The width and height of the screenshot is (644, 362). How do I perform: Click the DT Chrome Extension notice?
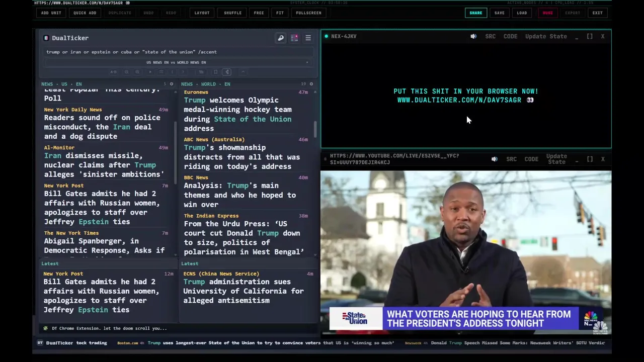coord(105,328)
